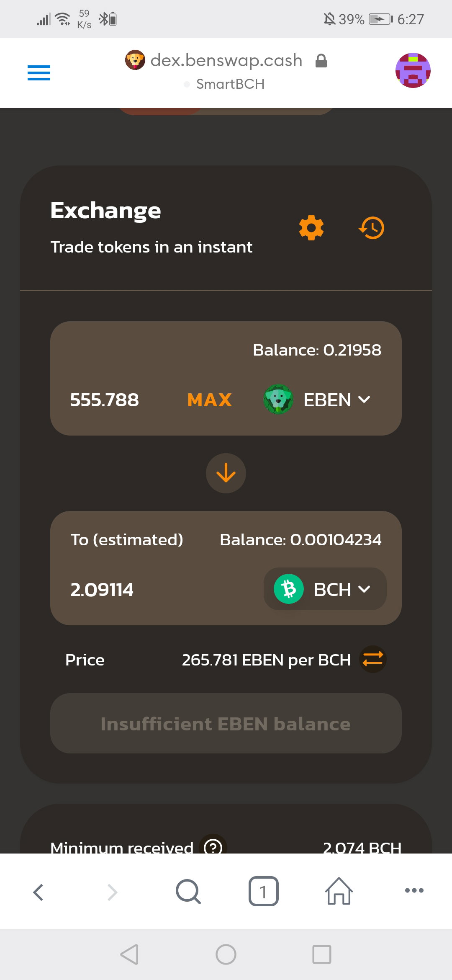Tap the dex.benswap.cash address bar
The height and width of the screenshot is (980, 452).
pos(226,71)
